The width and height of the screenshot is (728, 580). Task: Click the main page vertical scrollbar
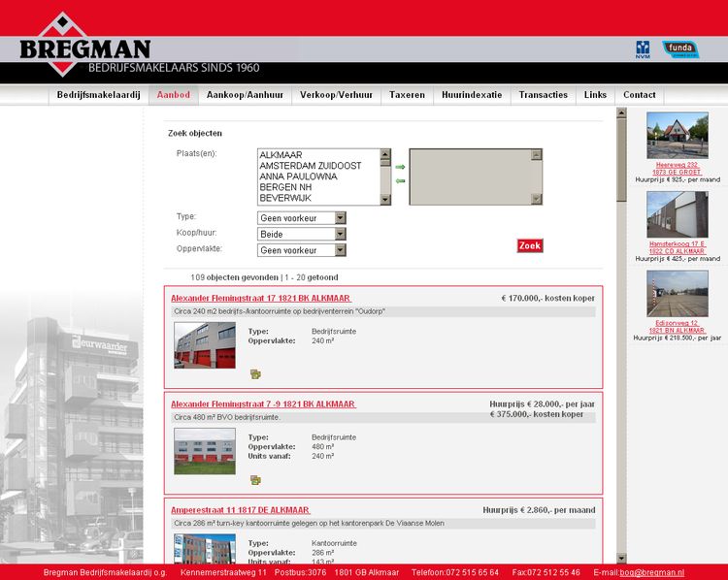pos(621,339)
